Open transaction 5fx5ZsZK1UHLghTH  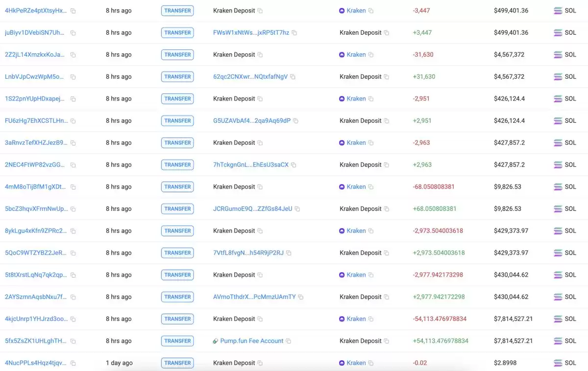(35, 341)
